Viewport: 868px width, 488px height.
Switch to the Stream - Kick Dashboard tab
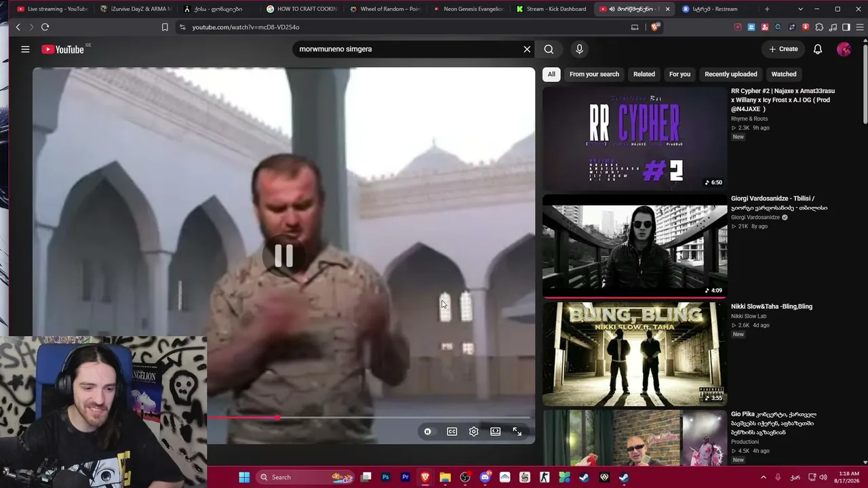(552, 9)
